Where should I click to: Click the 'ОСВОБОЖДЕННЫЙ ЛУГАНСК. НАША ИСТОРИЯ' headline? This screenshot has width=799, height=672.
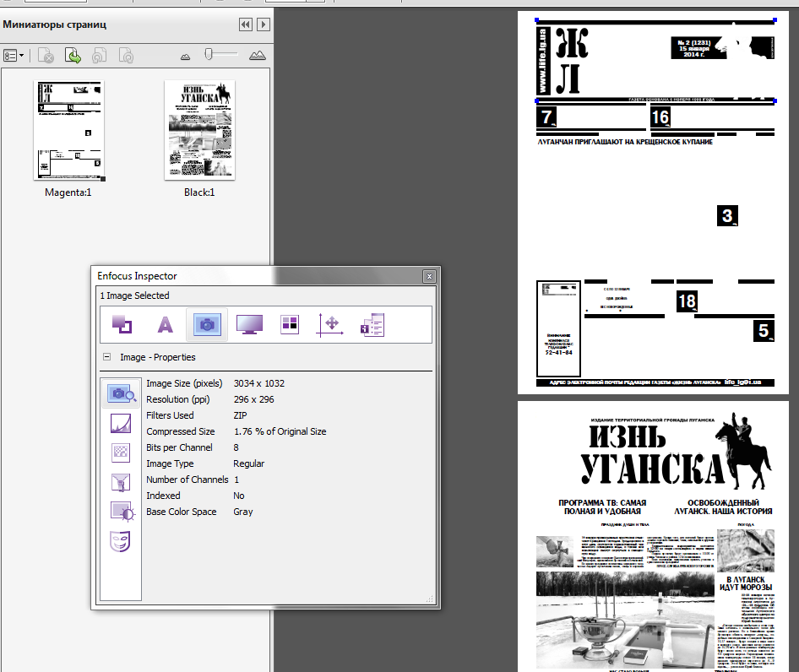[x=723, y=507]
